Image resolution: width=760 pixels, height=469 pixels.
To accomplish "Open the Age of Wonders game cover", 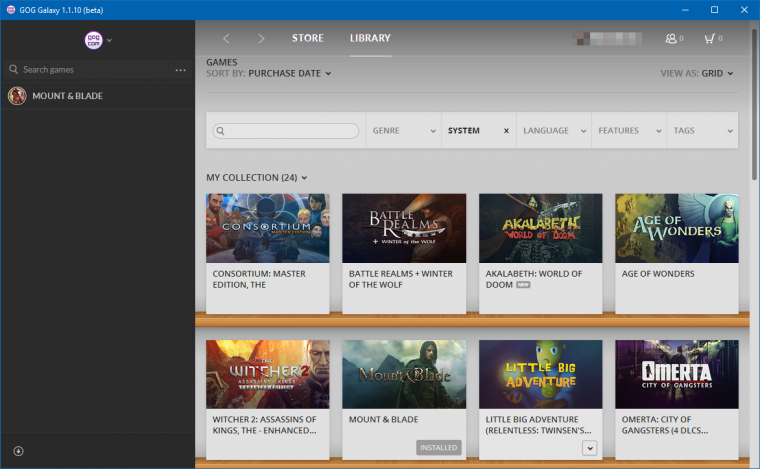I will point(677,228).
